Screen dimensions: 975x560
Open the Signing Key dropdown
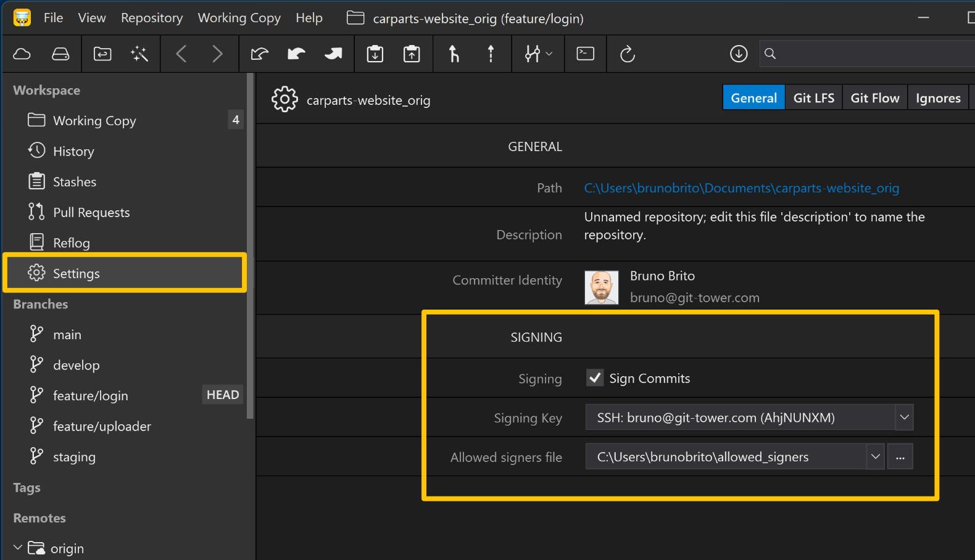tap(904, 418)
